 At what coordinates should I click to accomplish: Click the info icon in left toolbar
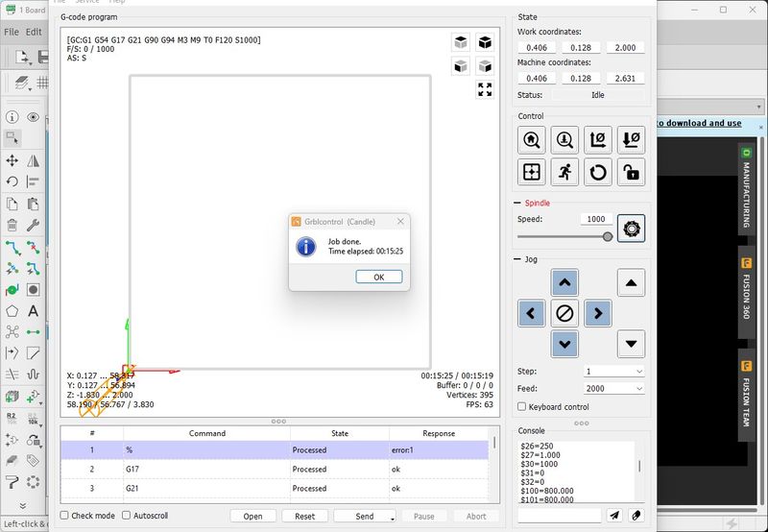point(12,117)
